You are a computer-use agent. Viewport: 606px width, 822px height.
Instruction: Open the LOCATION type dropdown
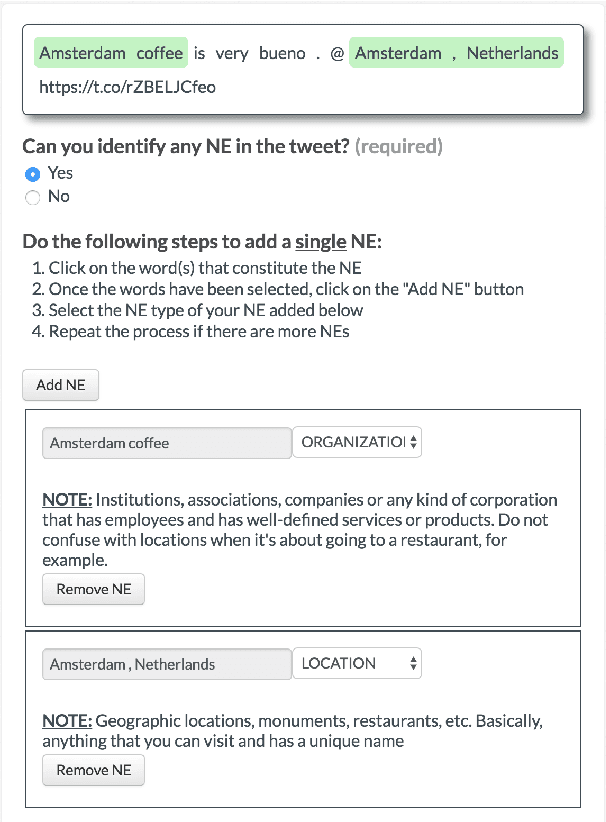(x=357, y=663)
